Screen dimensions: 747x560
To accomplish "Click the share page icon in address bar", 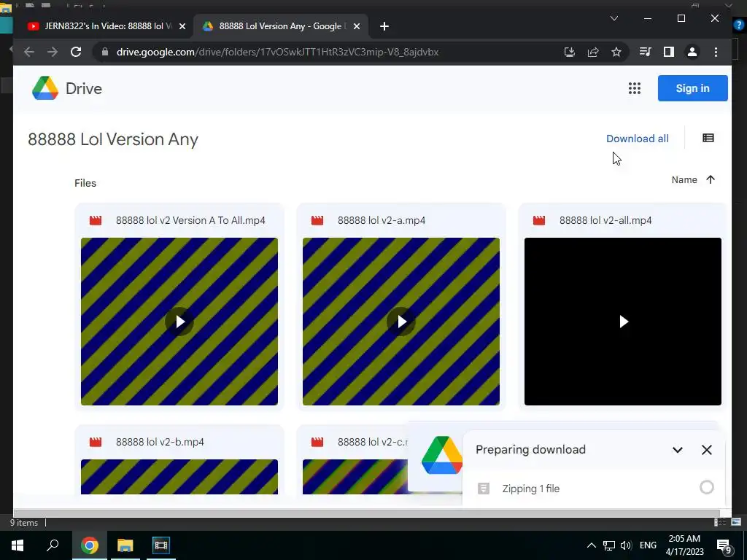I will (593, 52).
